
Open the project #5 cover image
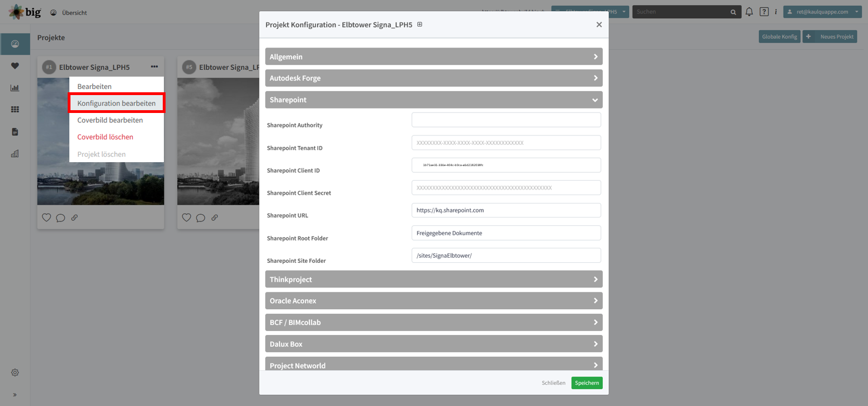coord(218,141)
